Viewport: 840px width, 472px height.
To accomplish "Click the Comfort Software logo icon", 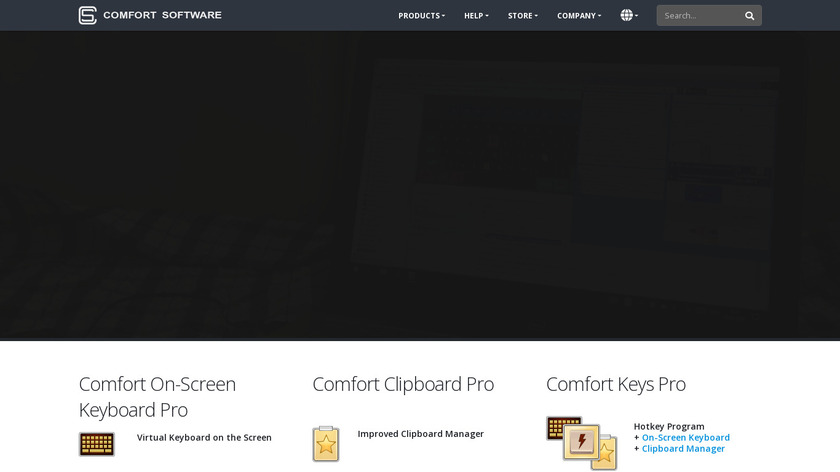I will pyautogui.click(x=87, y=16).
